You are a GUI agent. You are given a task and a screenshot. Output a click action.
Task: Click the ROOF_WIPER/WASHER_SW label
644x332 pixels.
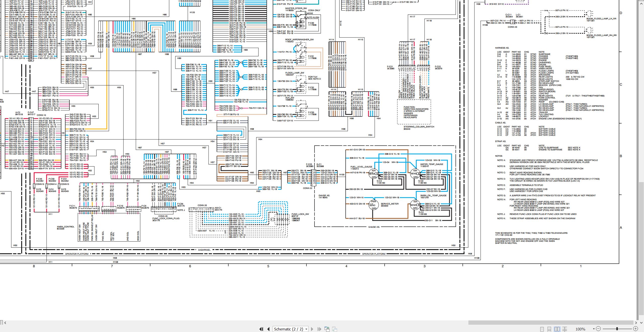pyautogui.click(x=299, y=40)
